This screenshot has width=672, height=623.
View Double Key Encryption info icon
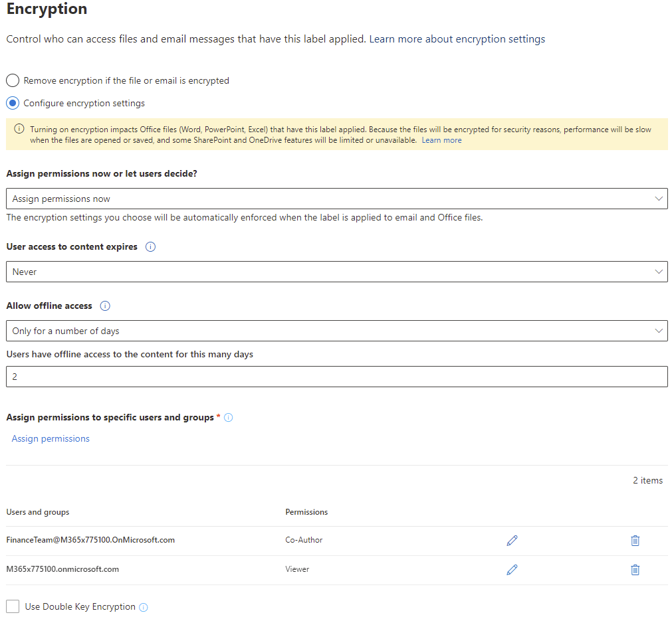click(x=144, y=607)
